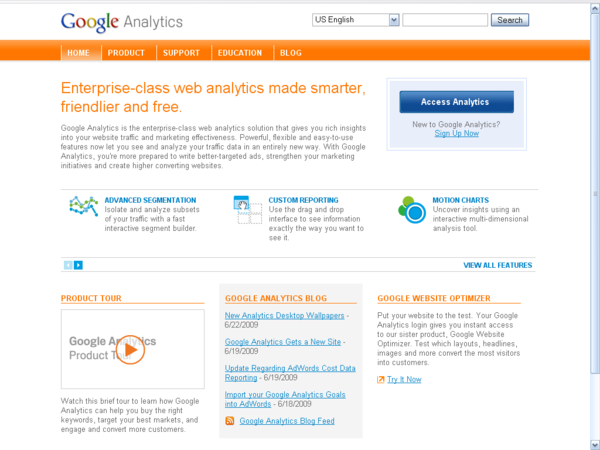Click the Motion Charts bubble icon
Screen dimensions: 600x450
point(412,210)
